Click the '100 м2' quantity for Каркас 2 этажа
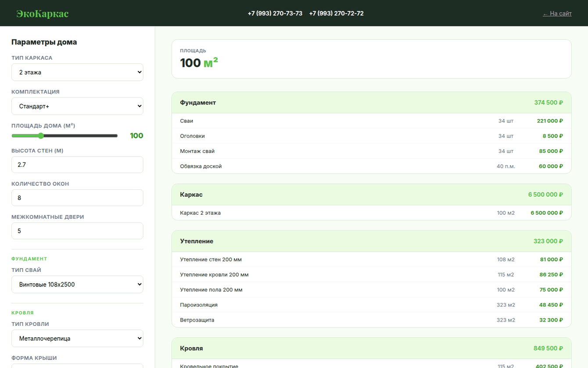The image size is (588, 368). tap(506, 213)
